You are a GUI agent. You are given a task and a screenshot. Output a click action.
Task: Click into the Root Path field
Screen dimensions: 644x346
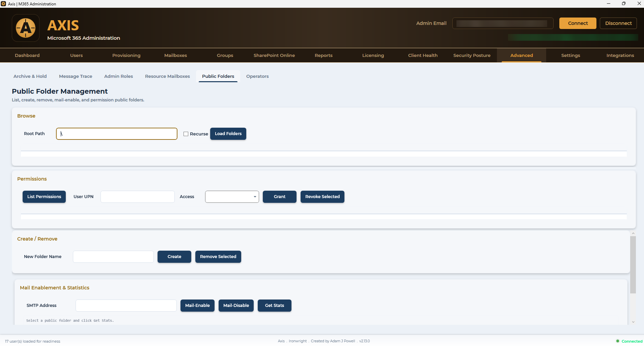(x=117, y=134)
